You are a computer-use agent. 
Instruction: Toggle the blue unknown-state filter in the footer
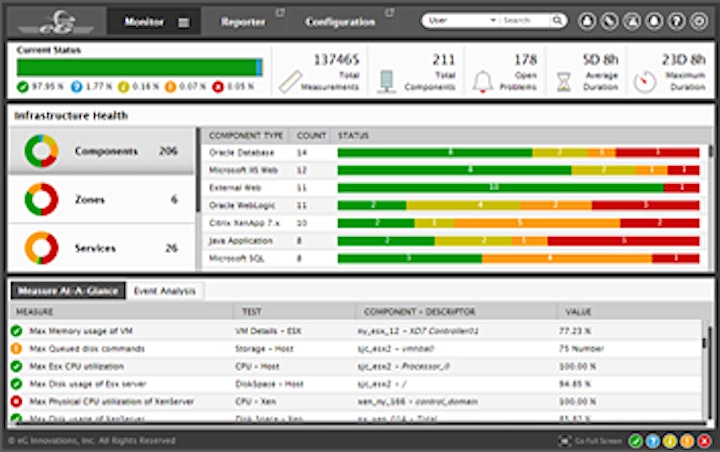tap(653, 441)
